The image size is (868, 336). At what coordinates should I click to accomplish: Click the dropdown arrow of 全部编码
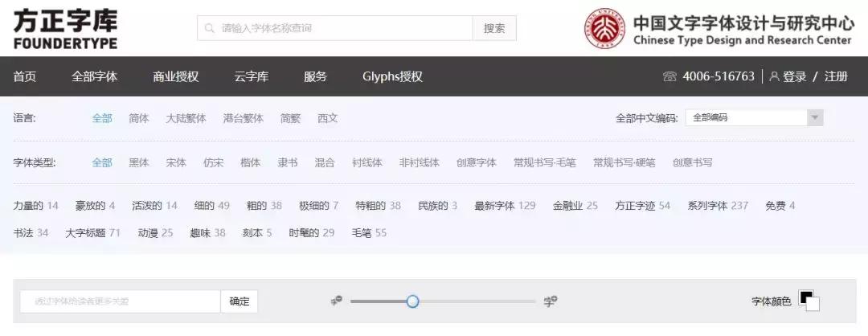pos(814,118)
